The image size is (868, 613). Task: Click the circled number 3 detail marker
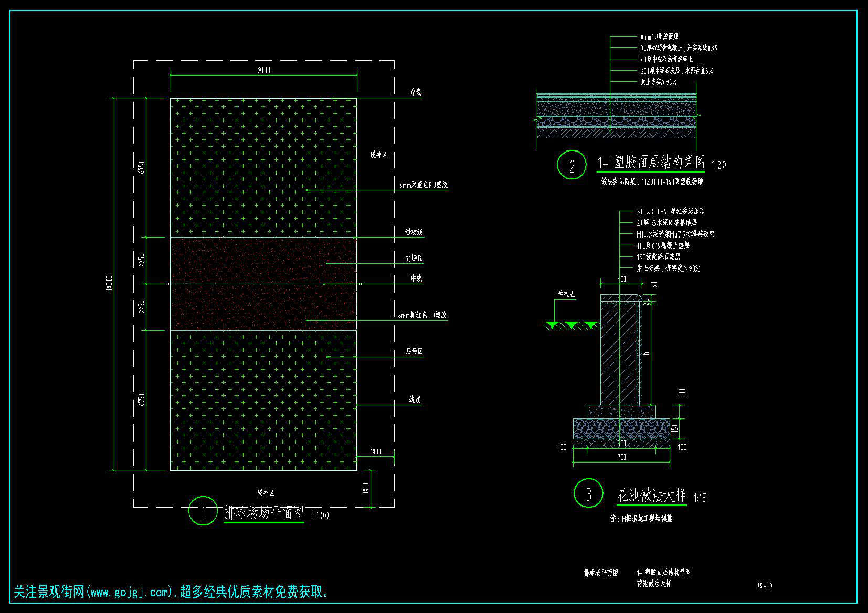[588, 493]
